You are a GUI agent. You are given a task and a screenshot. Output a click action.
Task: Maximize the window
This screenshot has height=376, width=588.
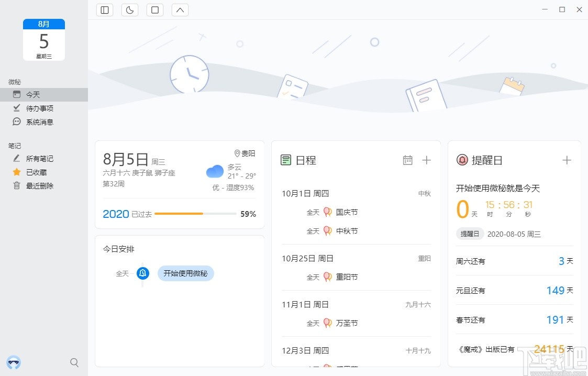562,9
